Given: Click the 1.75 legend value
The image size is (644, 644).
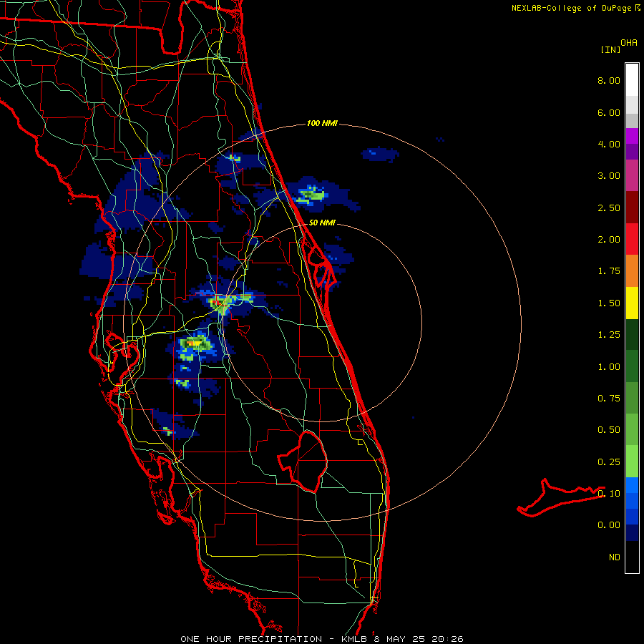Looking at the screenshot, I should [x=609, y=271].
